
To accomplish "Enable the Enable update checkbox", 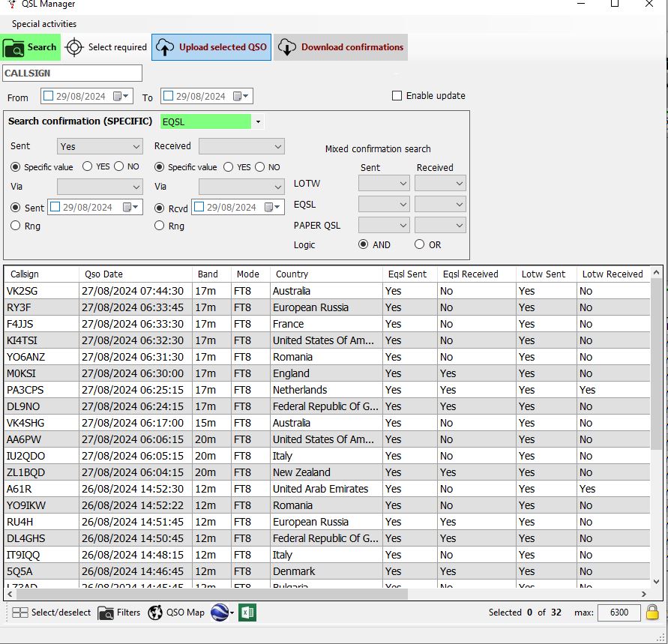I will click(397, 96).
